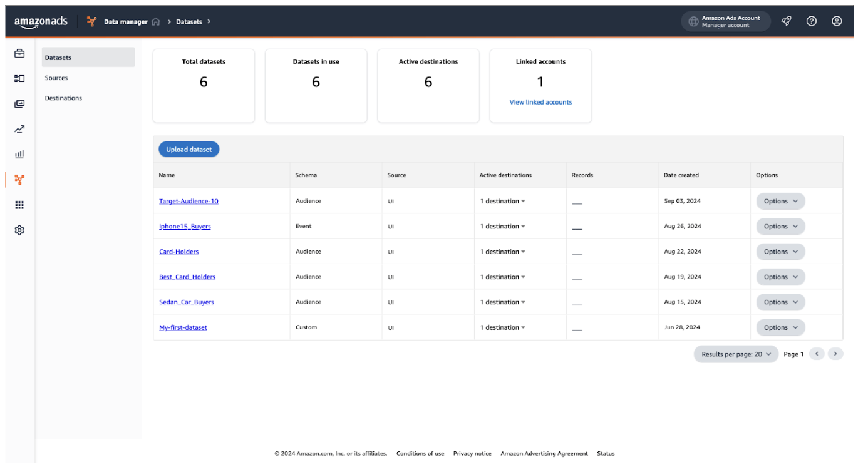Screen dimensions: 868x467
Task: Open the bar chart icon in sidebar
Action: pyautogui.click(x=19, y=154)
